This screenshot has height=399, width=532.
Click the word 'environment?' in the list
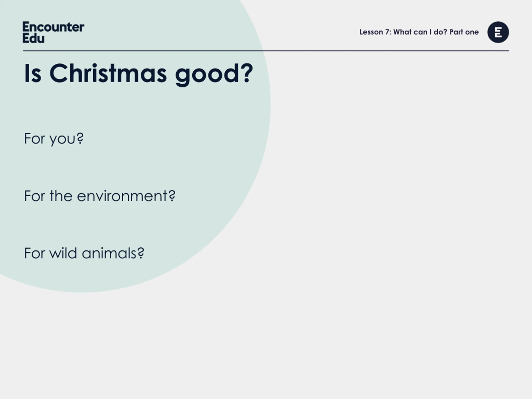126,196
